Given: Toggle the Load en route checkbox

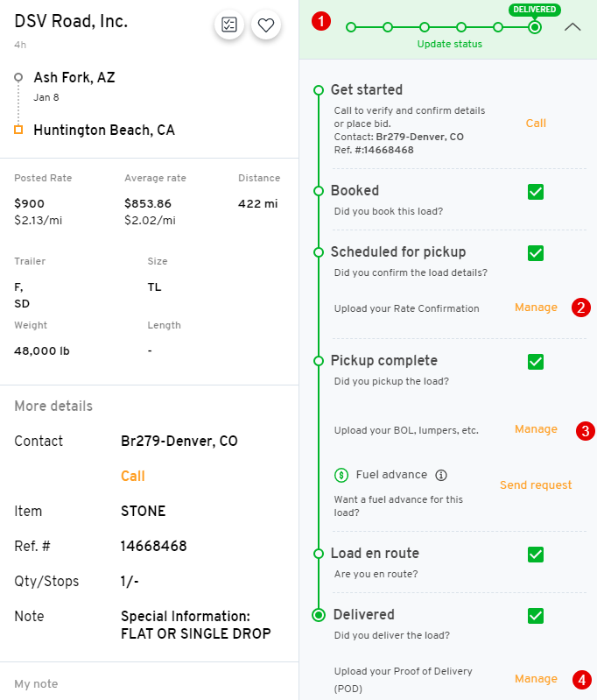Looking at the screenshot, I should tap(536, 555).
